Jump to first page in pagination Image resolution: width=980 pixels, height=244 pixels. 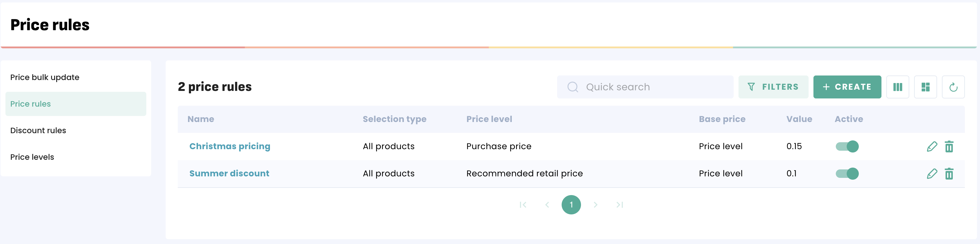tap(523, 205)
